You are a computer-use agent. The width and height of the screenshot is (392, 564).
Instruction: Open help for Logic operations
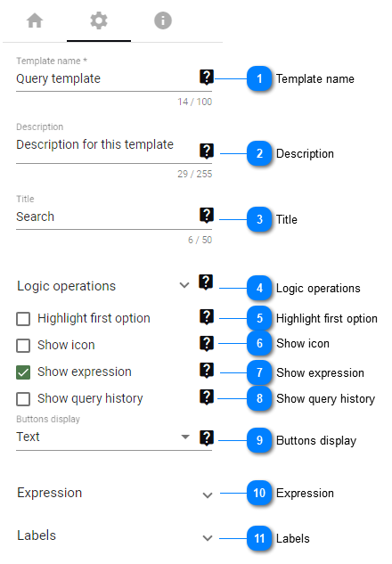click(x=206, y=282)
